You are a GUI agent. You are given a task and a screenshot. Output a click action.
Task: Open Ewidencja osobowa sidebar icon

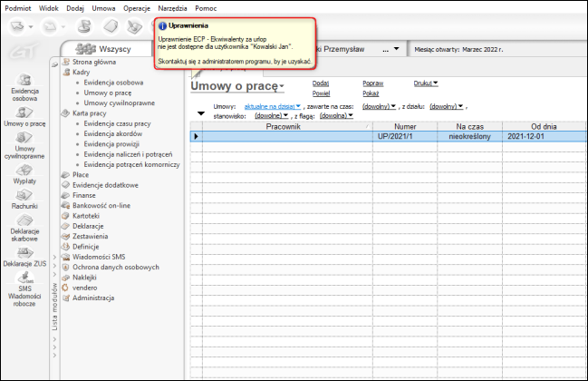(x=24, y=80)
